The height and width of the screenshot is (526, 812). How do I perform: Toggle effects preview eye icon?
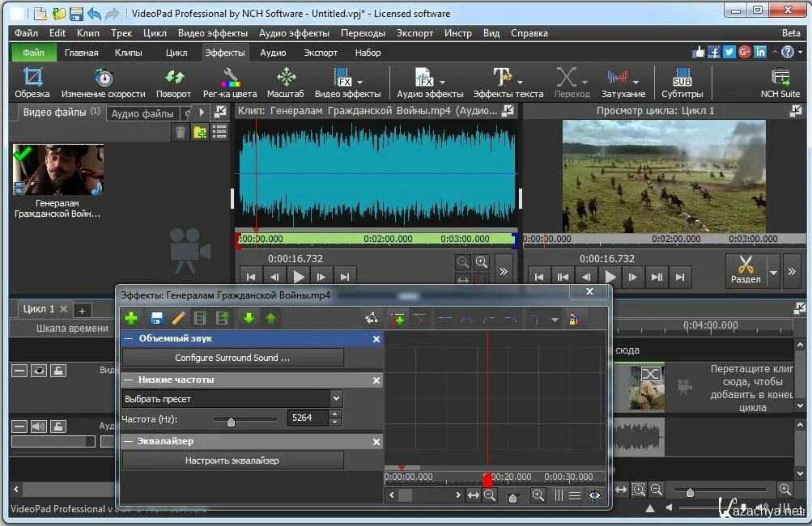coord(594,495)
